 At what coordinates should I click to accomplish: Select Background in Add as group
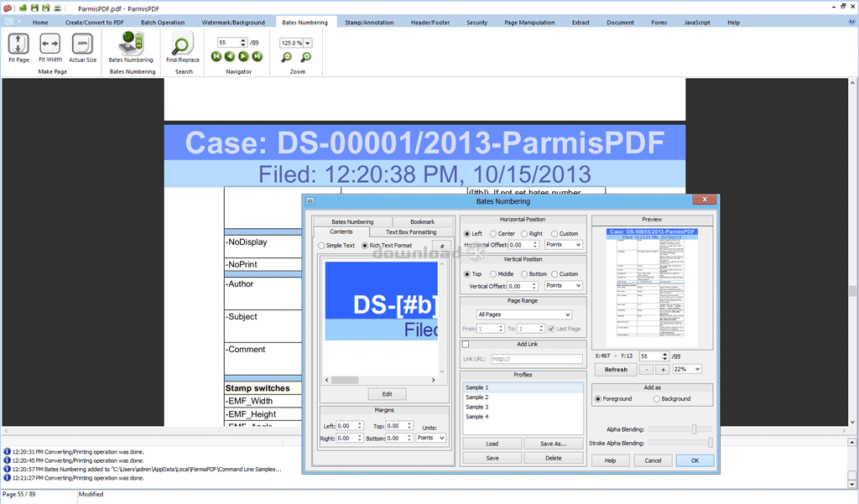pos(656,399)
